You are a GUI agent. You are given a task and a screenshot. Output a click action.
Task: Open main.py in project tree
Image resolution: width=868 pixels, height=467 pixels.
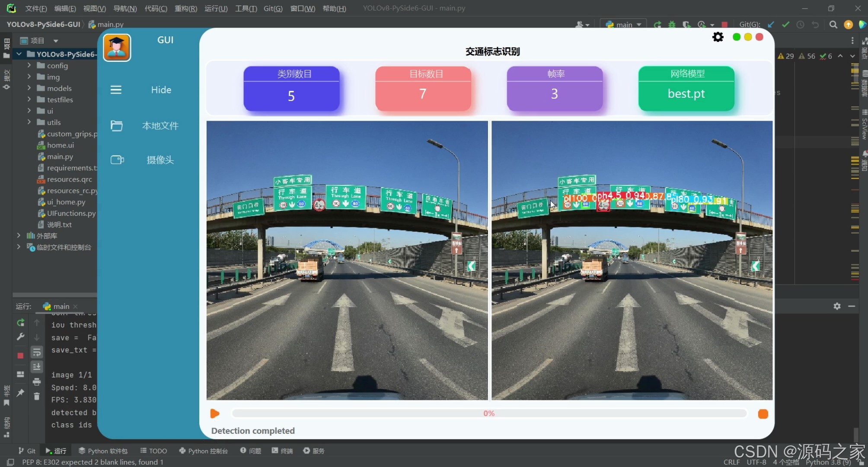point(60,157)
